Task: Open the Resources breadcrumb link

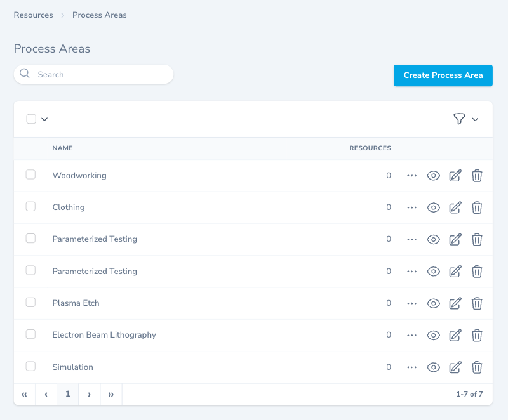Action: [x=33, y=15]
